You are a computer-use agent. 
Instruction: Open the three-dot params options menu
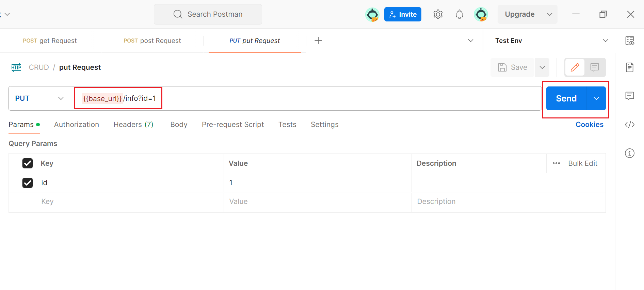(x=557, y=163)
